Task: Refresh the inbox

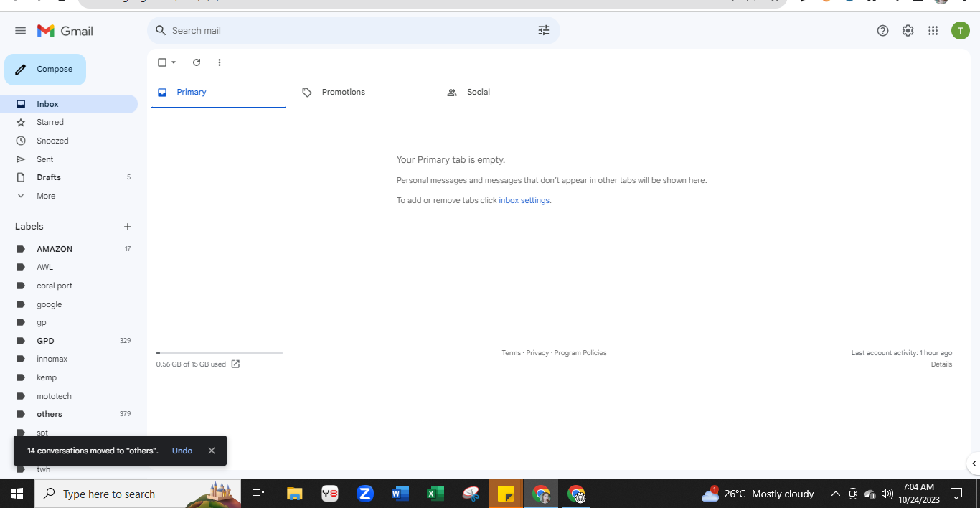Action: pyautogui.click(x=197, y=62)
